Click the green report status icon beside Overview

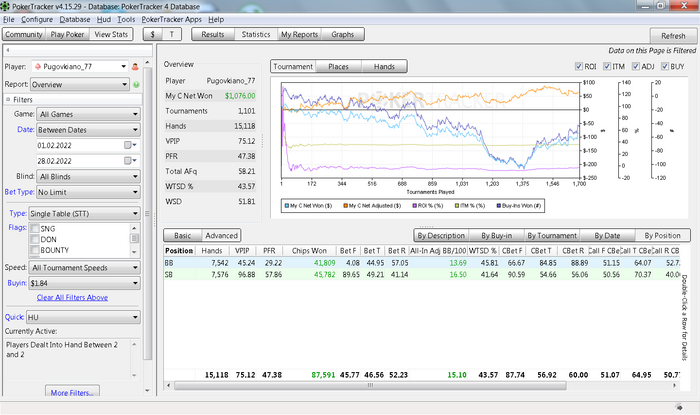tap(136, 84)
